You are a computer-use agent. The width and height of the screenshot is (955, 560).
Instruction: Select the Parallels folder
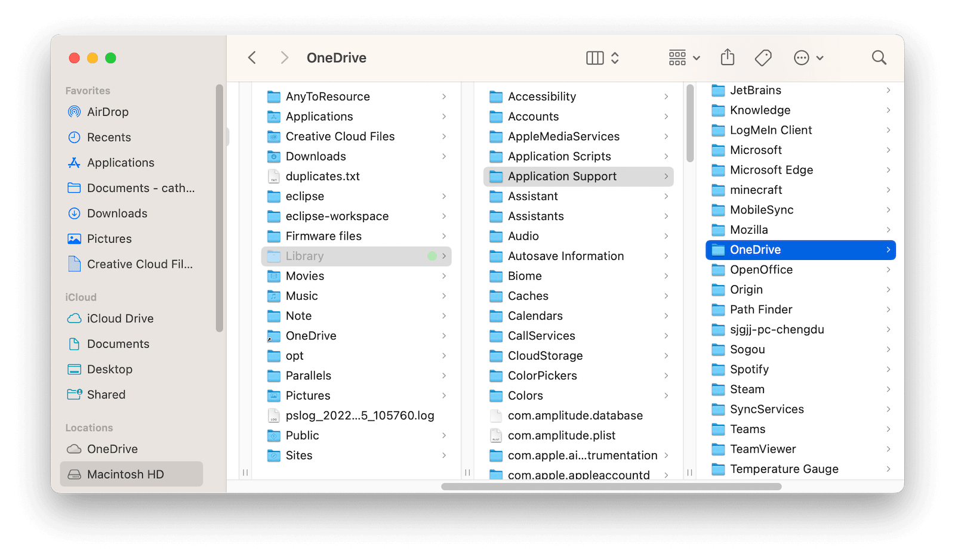(x=356, y=376)
